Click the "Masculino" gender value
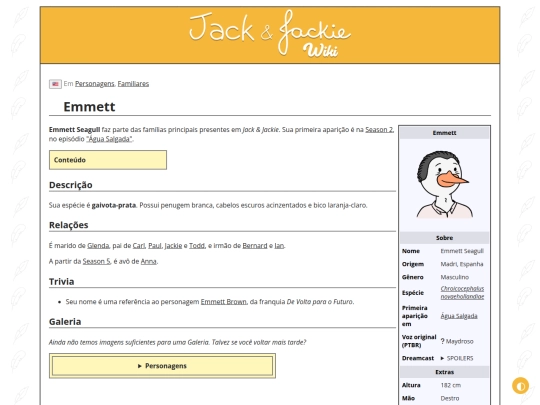Image resolution: width=540 pixels, height=405 pixels. 455,277
